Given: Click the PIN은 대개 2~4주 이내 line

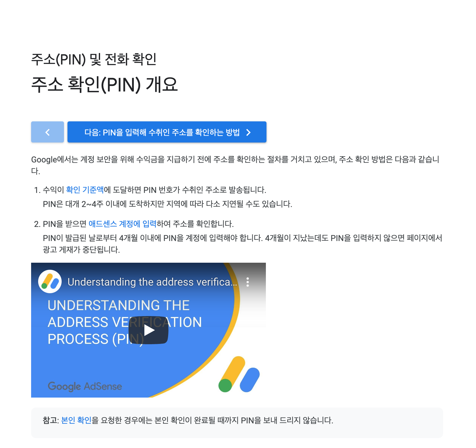Looking at the screenshot, I should pos(168,204).
